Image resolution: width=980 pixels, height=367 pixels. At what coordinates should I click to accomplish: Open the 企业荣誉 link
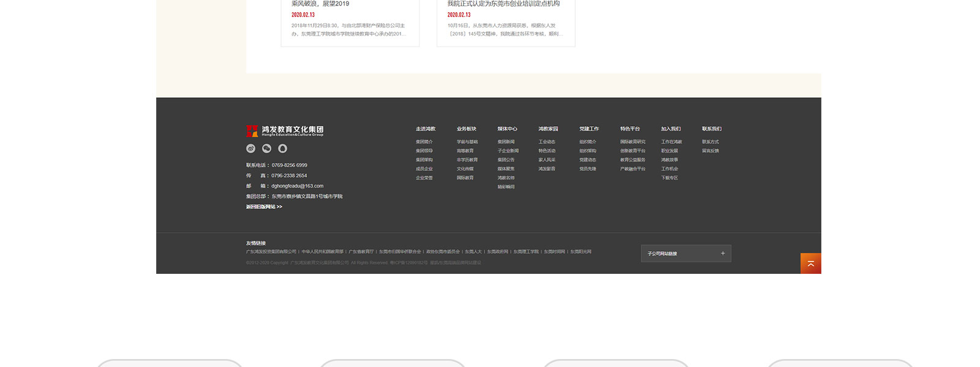tap(424, 178)
